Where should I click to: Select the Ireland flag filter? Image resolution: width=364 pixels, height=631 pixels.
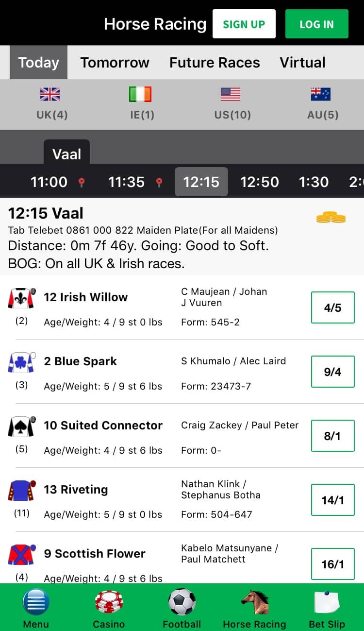pos(140,94)
